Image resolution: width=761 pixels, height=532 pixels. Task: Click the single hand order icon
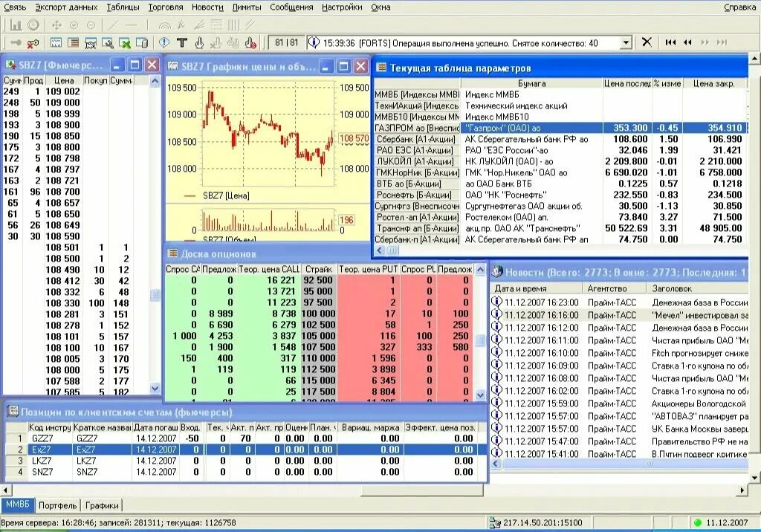click(199, 42)
